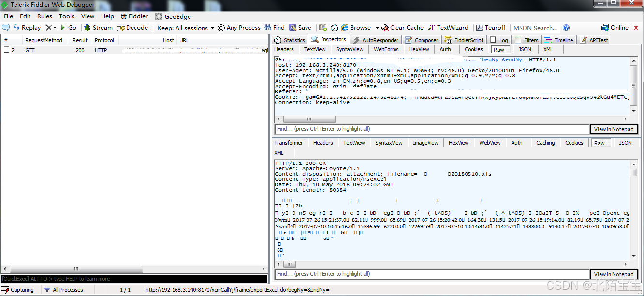Switch to the Timeline tab
This screenshot has height=296, width=644.
tap(559, 40)
